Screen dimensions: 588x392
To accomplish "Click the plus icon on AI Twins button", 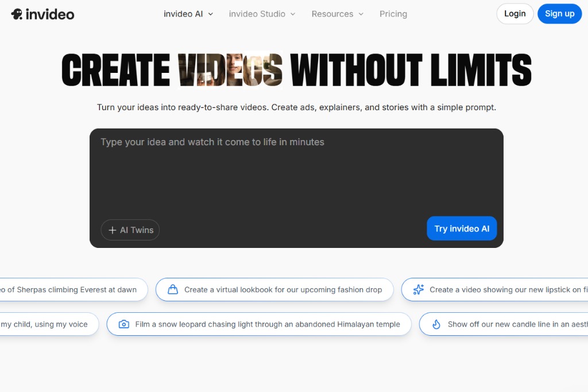I will (x=113, y=230).
